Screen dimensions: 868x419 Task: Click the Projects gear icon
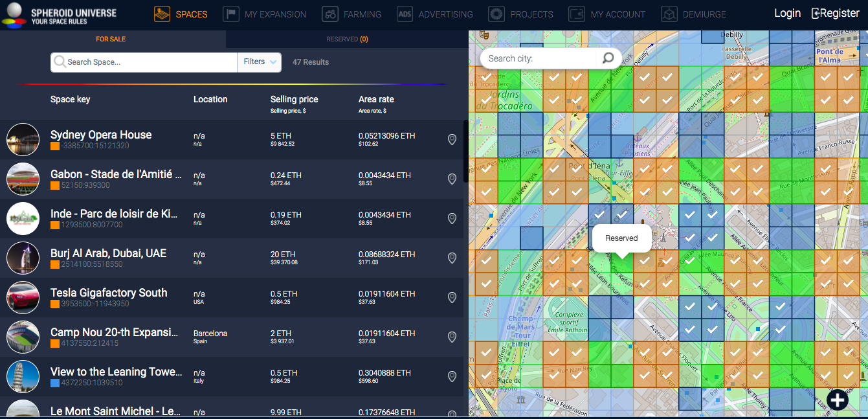coord(496,14)
